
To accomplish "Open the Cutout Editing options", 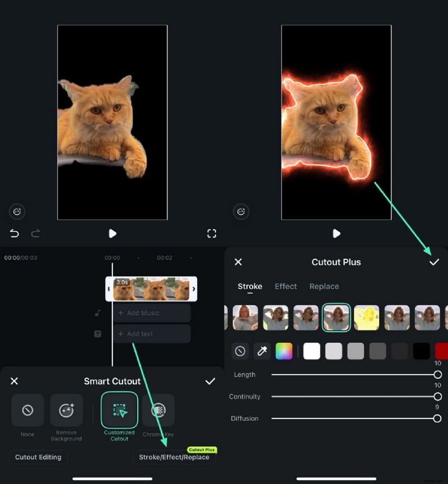I will tap(38, 457).
